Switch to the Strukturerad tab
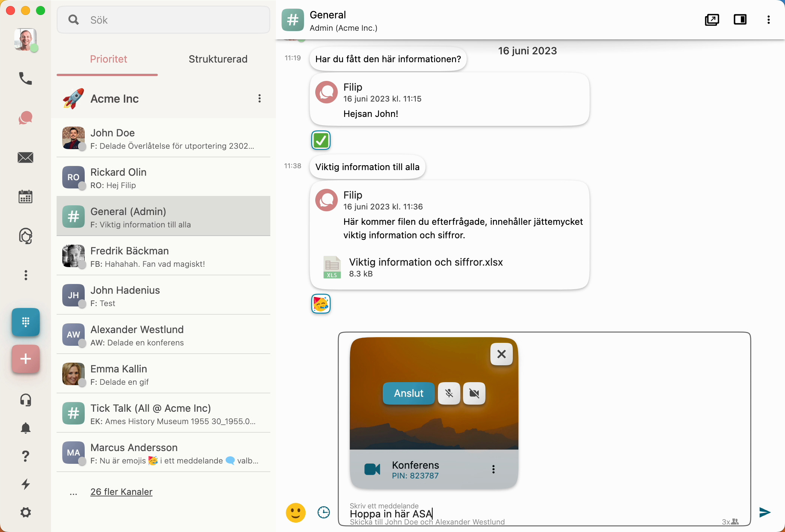This screenshot has height=532, width=785. point(218,59)
